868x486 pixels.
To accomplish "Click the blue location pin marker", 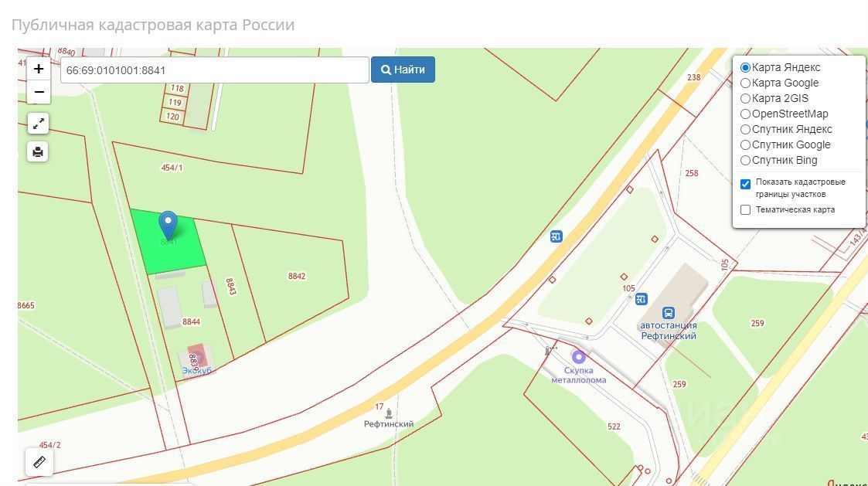I will (168, 226).
